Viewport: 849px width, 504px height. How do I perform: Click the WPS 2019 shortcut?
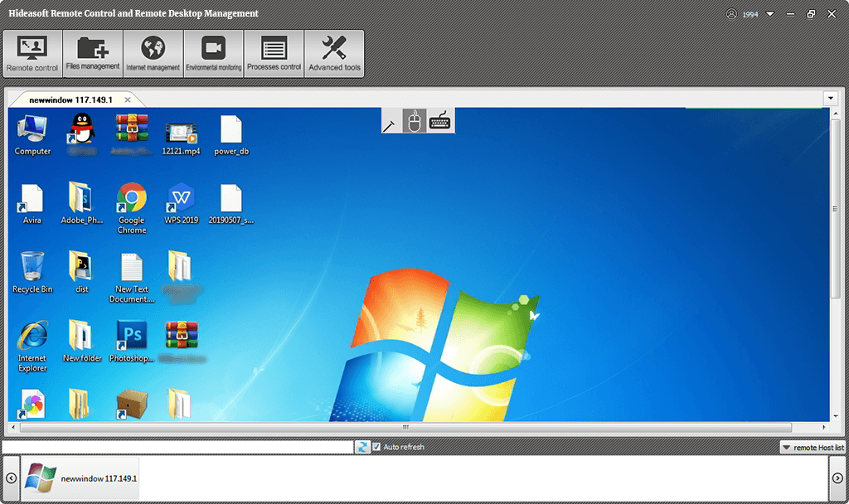pyautogui.click(x=182, y=204)
